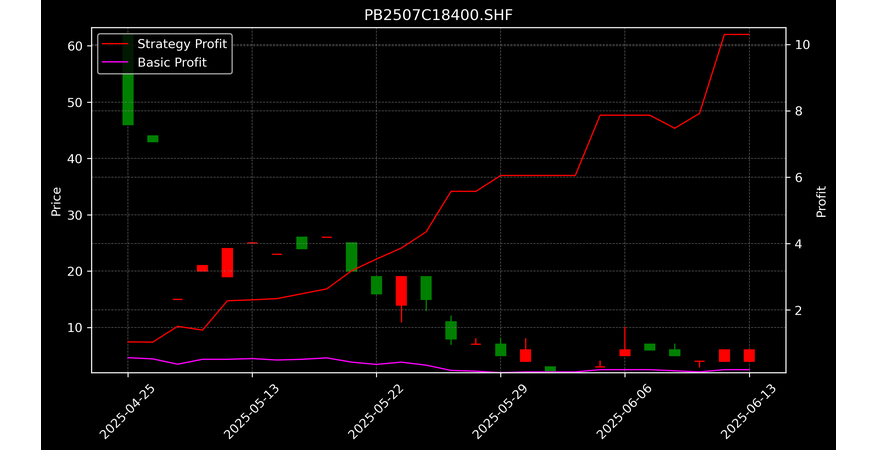
Task: Click the red Strategy Profit legend line
Action: tap(115, 44)
